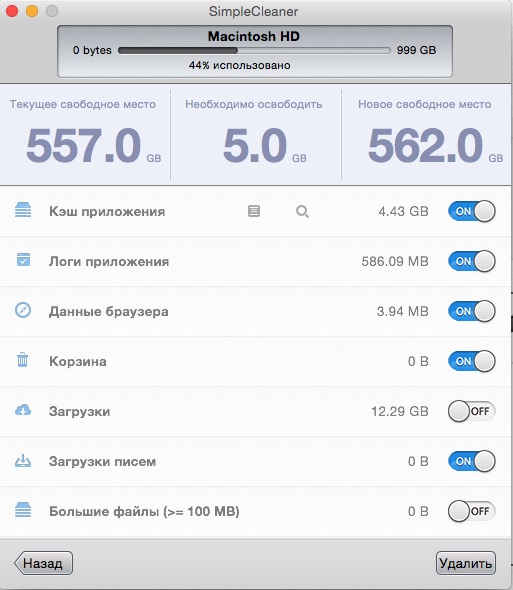Image resolution: width=513 pixels, height=590 pixels.
Task: Click the 0 bytes label
Action: pos(92,50)
